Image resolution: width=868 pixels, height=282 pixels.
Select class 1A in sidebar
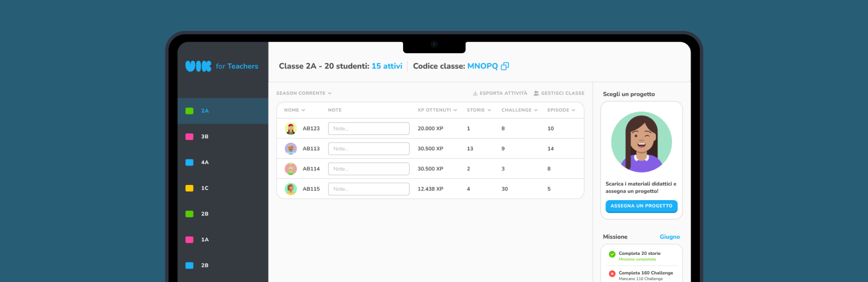pos(223,239)
